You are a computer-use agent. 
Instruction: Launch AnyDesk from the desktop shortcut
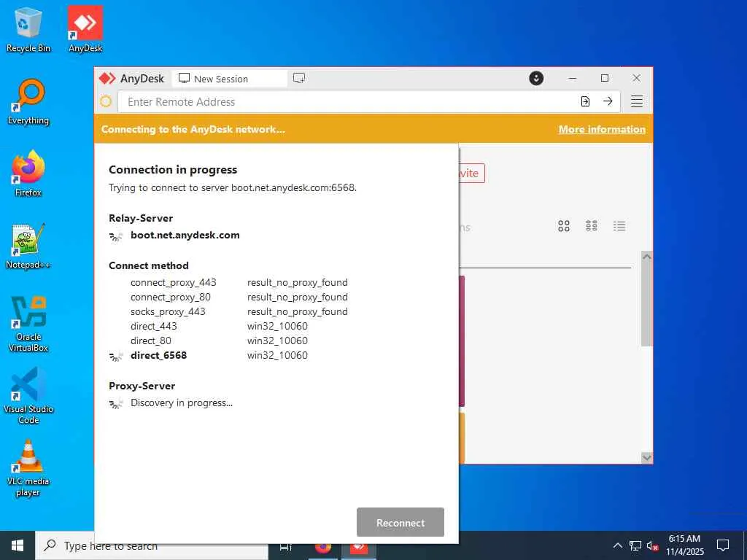85,29
